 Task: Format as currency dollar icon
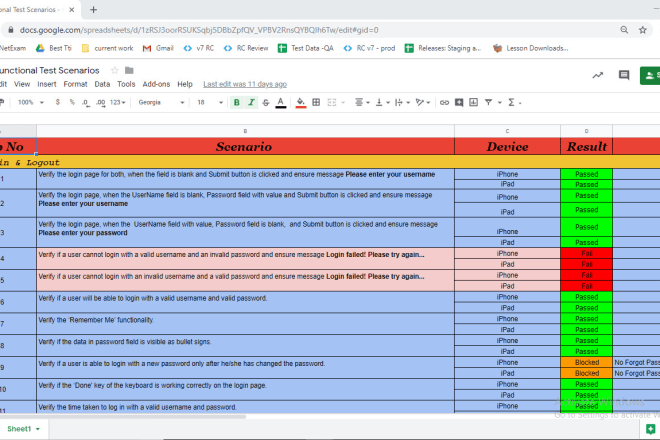tap(58, 102)
